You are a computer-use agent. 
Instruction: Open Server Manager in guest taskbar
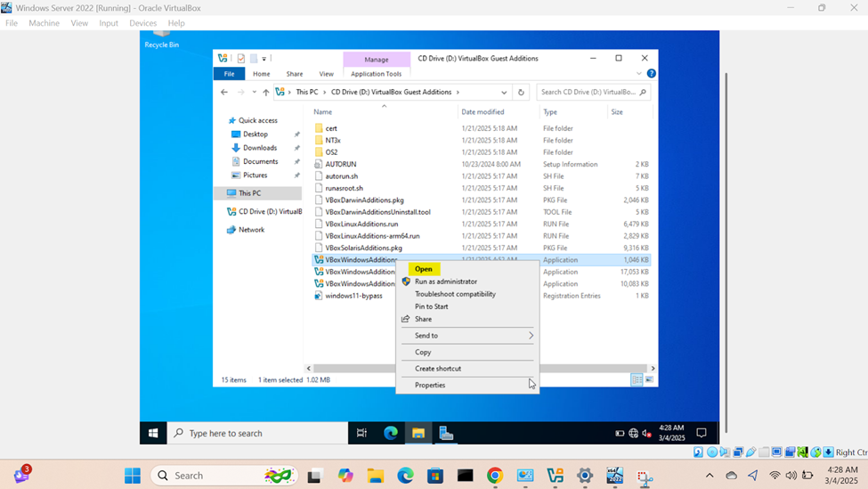pos(446,433)
